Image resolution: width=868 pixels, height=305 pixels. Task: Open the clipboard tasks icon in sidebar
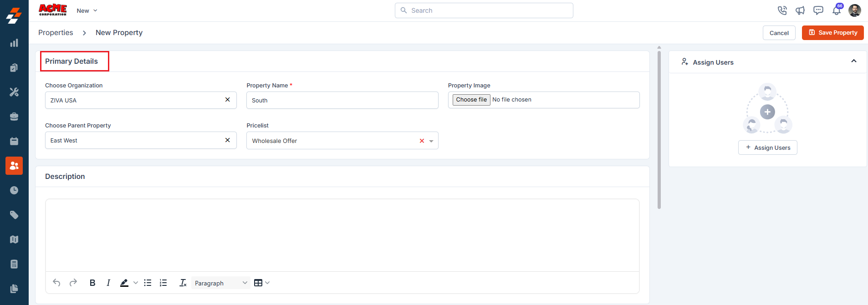[14, 67]
